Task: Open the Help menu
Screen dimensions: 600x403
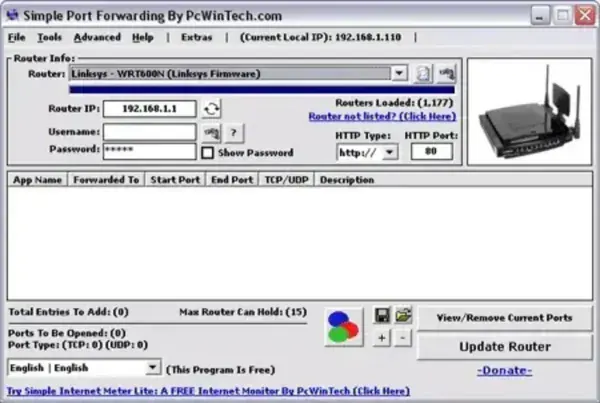Action: click(x=143, y=37)
